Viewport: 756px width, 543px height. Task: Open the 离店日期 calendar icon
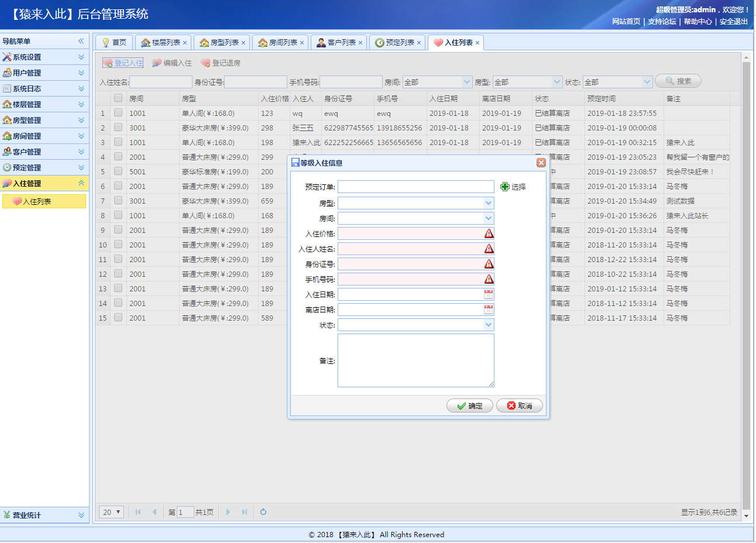[x=489, y=310]
